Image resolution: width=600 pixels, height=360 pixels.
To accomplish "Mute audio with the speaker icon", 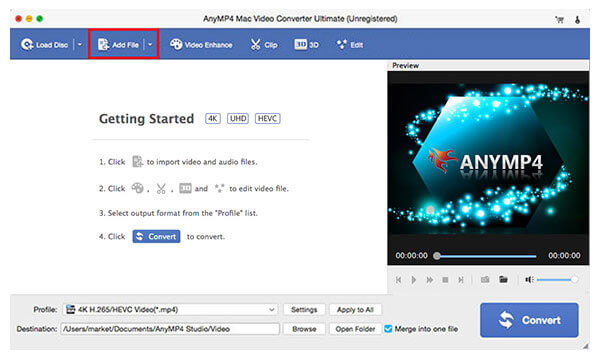I will (529, 280).
